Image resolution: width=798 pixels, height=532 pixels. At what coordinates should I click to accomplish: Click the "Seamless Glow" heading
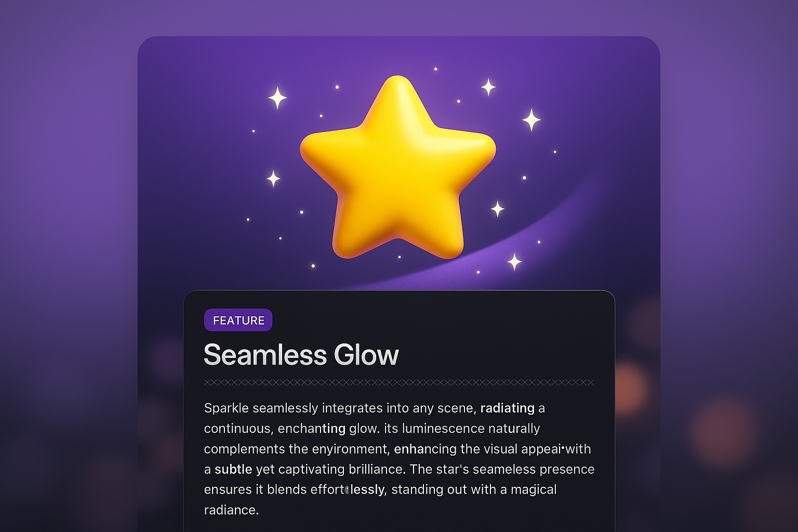301,355
